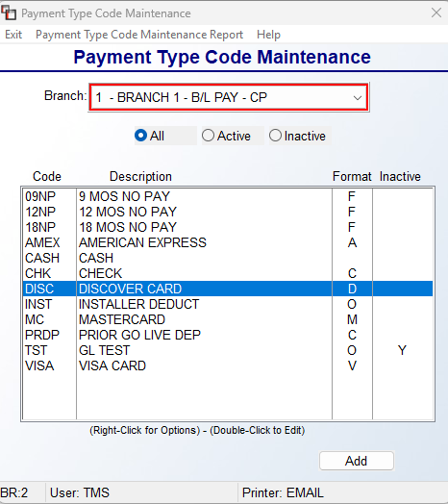
Task: Open Payment Type Code Maintenance Report menu
Action: pos(139,35)
